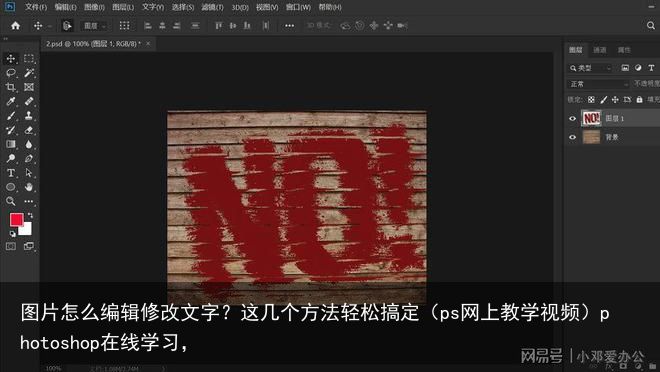Open the layer filter 类型 dropdown
Viewport: 660px width, 372px height.
(x=590, y=68)
